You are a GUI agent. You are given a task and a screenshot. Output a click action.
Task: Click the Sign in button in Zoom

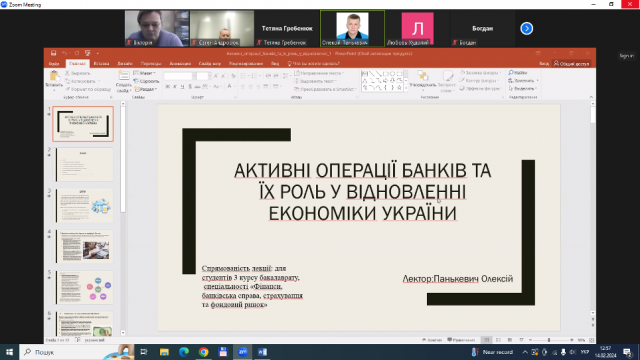pos(627,56)
